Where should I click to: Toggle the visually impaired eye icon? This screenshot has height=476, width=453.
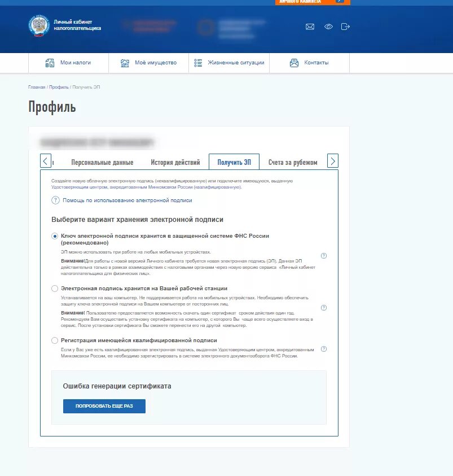328,27
